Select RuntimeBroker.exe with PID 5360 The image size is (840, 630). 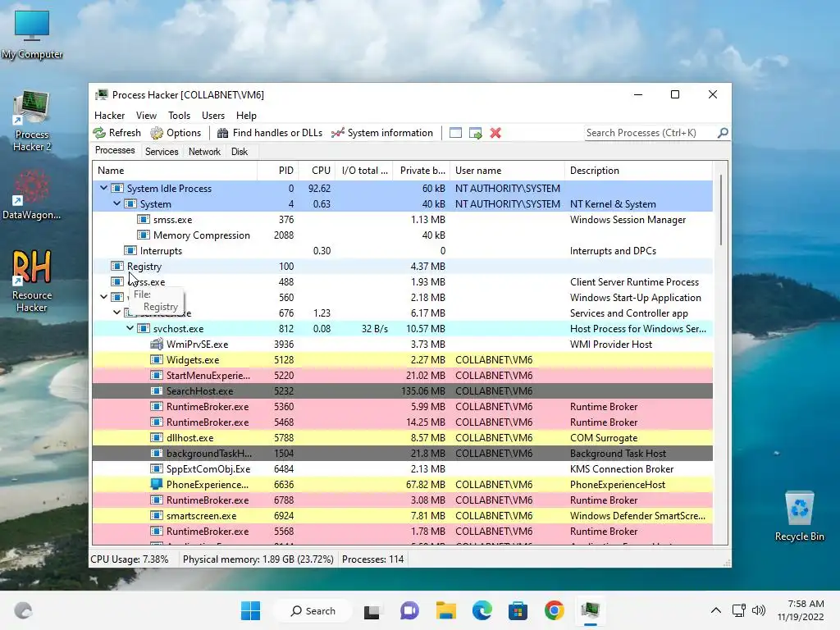pos(402,407)
